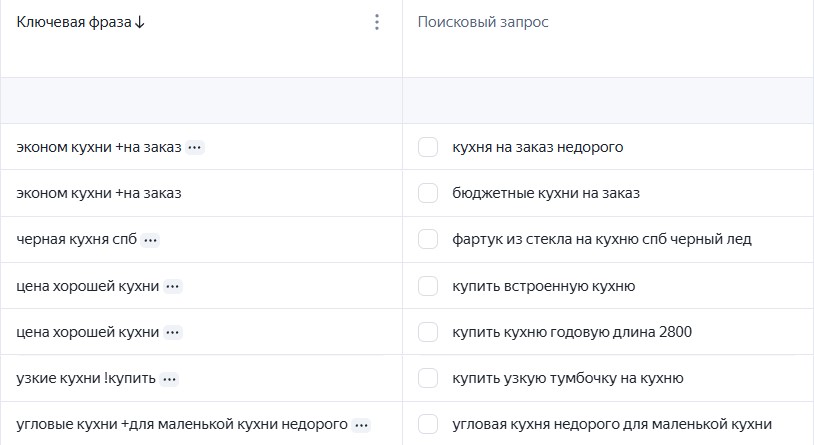Enable checkbox for купить узкую тумбочку на кухню
Viewport: 814px width, 445px height.
point(428,378)
